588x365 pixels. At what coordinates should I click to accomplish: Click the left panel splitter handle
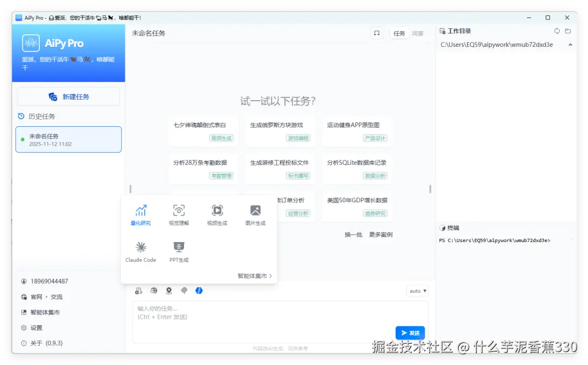(131, 189)
